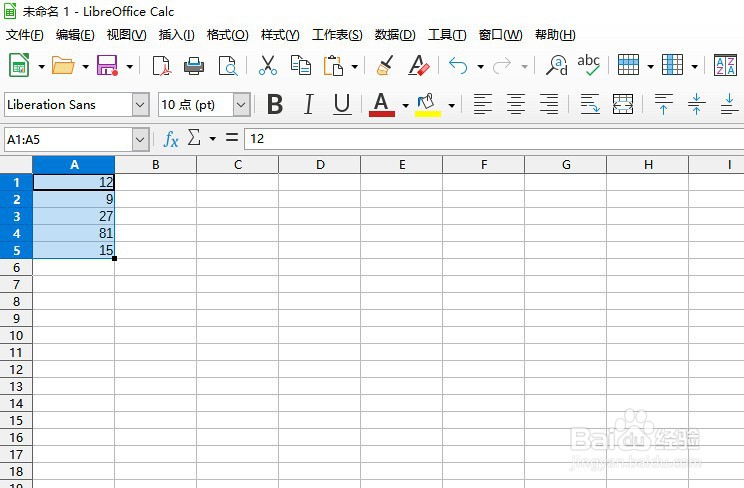Open the 文件(F) menu
744x488 pixels.
pos(24,35)
